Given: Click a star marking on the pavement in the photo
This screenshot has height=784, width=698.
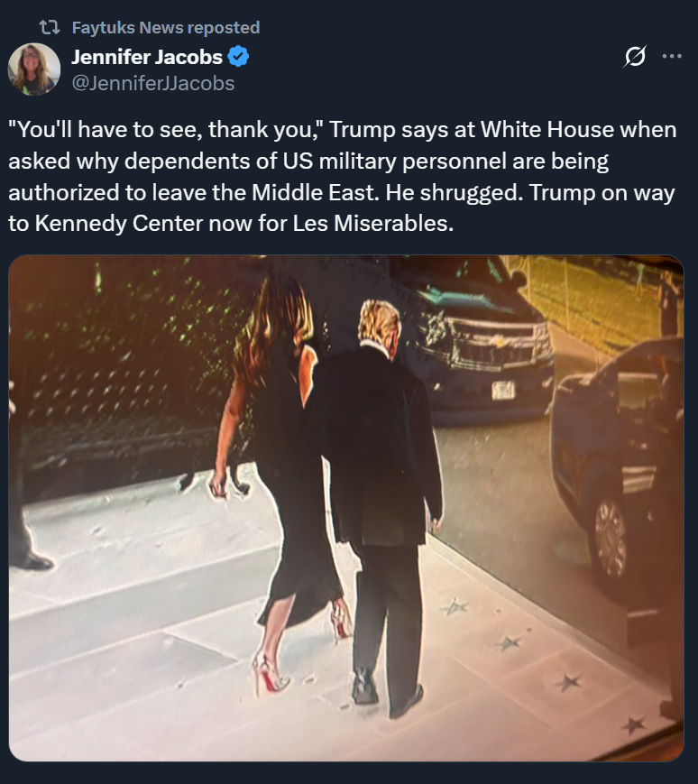Looking at the screenshot, I should (569, 681).
